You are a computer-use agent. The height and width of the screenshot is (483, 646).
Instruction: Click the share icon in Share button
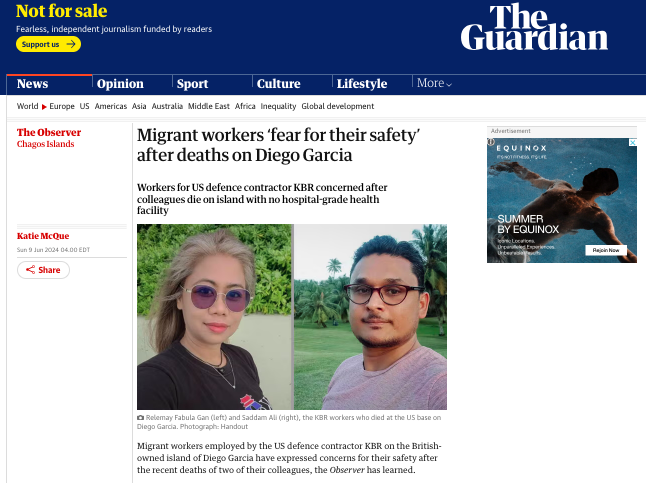click(x=30, y=270)
